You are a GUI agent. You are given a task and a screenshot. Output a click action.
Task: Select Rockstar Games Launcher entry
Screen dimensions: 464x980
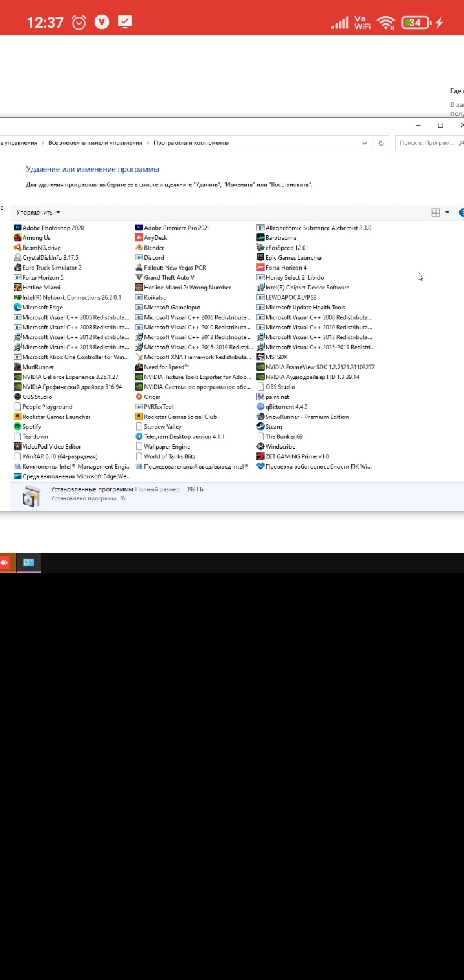[52, 417]
